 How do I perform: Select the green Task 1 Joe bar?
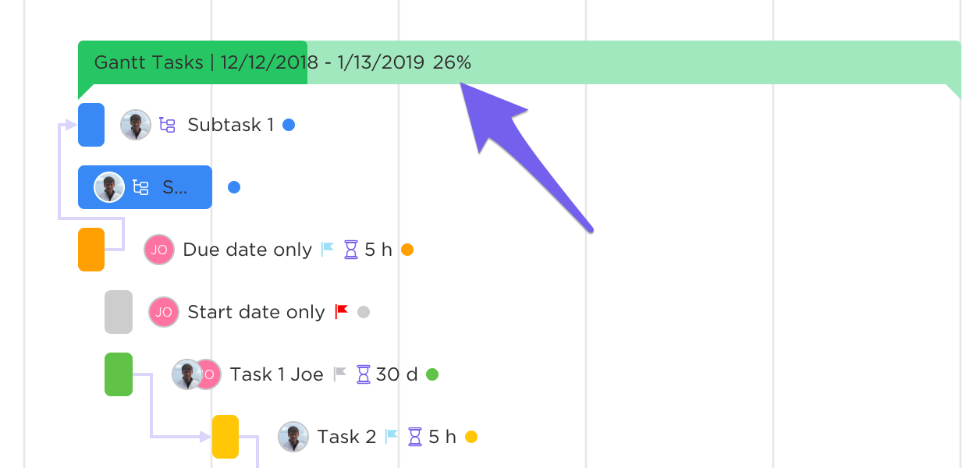[x=119, y=374]
